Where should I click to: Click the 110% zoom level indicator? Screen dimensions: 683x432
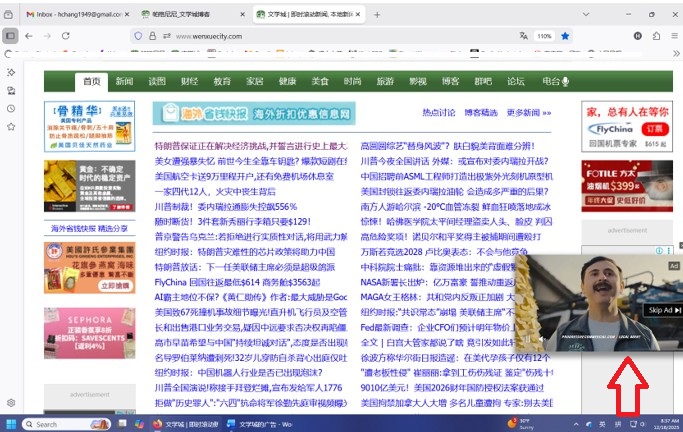(544, 36)
